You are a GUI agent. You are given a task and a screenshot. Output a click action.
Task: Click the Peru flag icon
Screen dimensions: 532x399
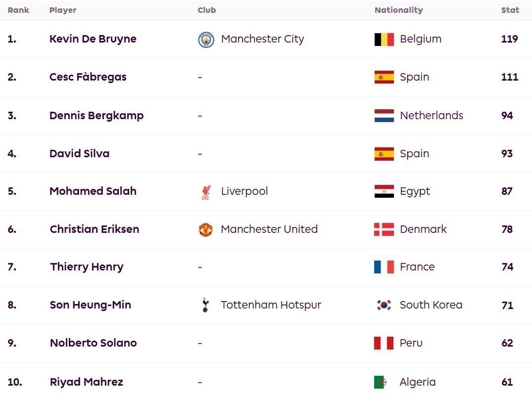coord(384,343)
